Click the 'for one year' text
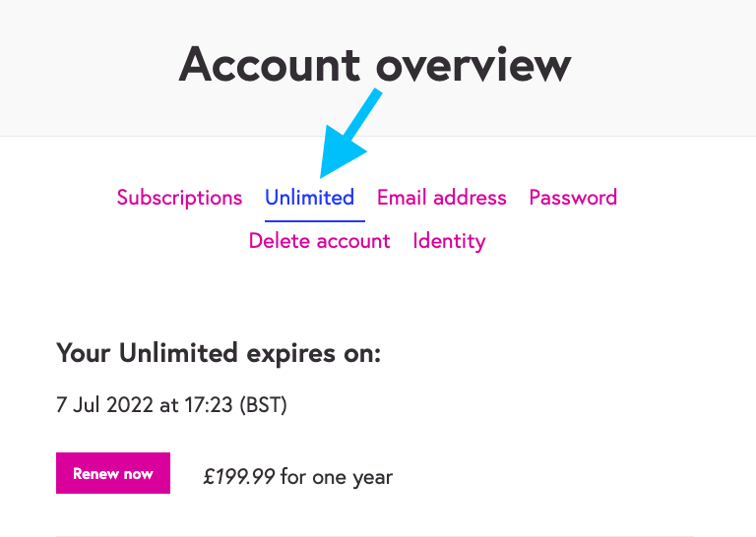 pyautogui.click(x=337, y=477)
